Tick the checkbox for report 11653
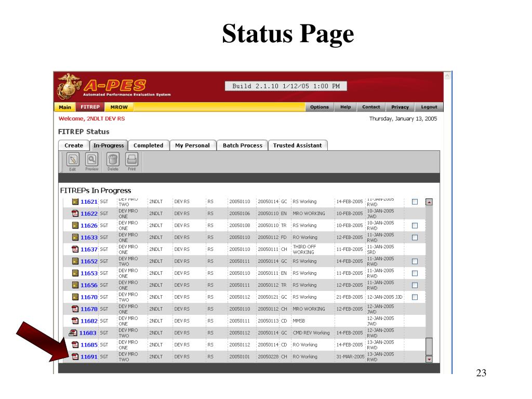 (415, 273)
